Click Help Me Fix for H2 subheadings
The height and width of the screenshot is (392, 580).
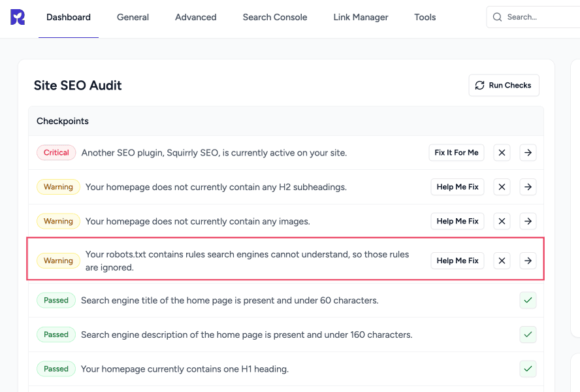[x=458, y=187]
